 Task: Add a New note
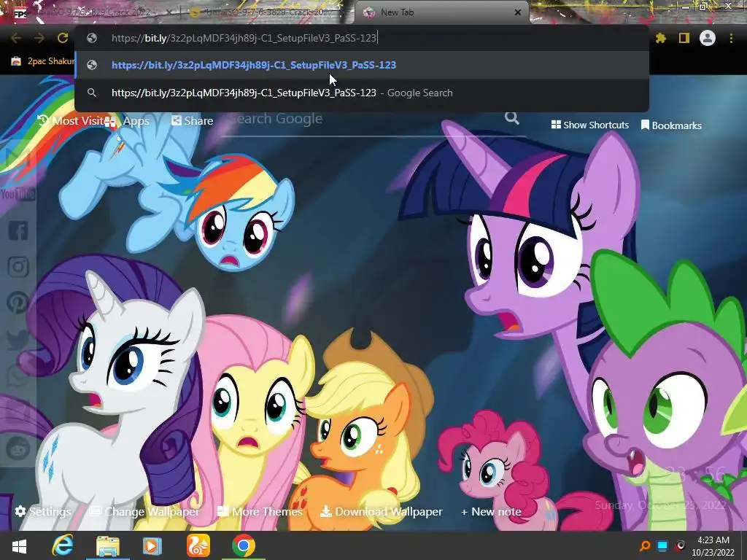[x=491, y=512]
